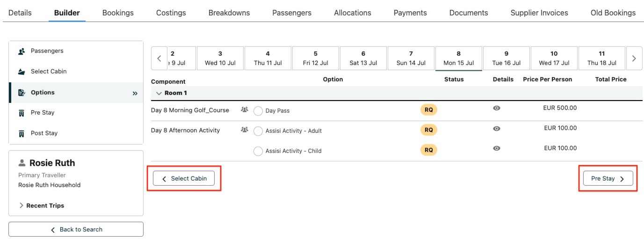
Task: Click the group icon beside Morning Golf_Course
Action: [x=244, y=110]
